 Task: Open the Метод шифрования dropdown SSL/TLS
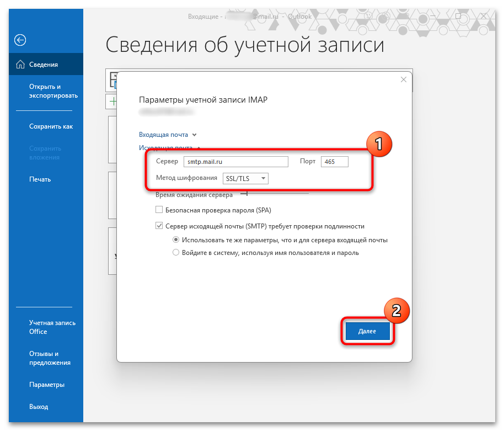click(245, 178)
